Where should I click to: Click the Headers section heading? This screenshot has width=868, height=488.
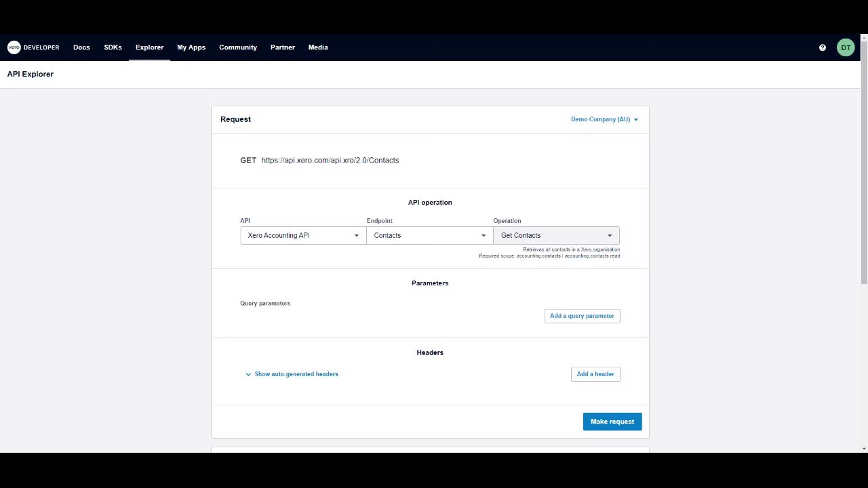pyautogui.click(x=430, y=352)
